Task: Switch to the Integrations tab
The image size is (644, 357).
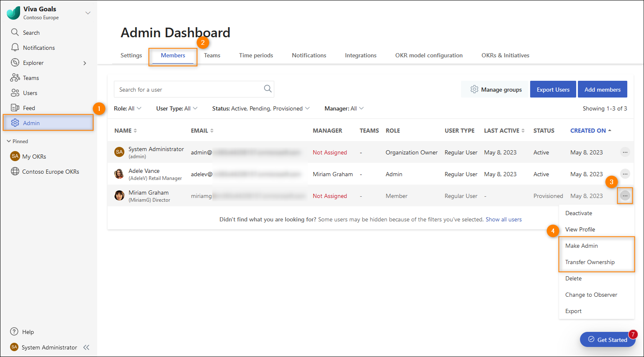Action: (361, 55)
